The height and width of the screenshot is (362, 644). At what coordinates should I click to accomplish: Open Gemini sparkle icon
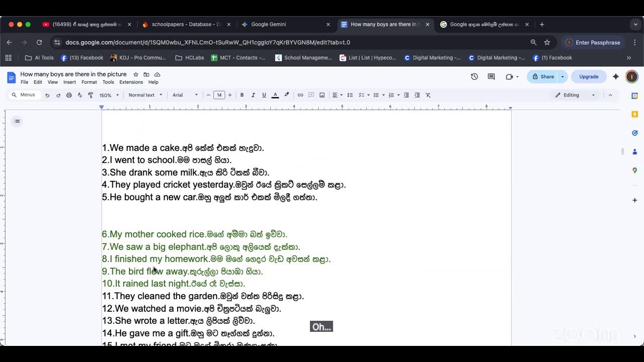tap(616, 76)
